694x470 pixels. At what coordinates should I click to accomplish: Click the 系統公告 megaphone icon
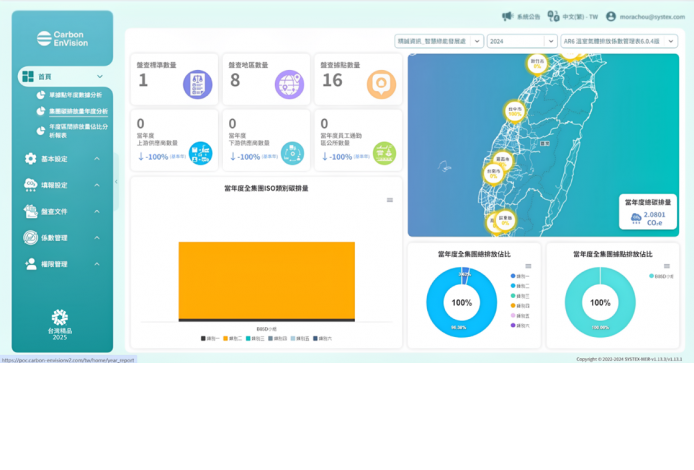coord(507,16)
